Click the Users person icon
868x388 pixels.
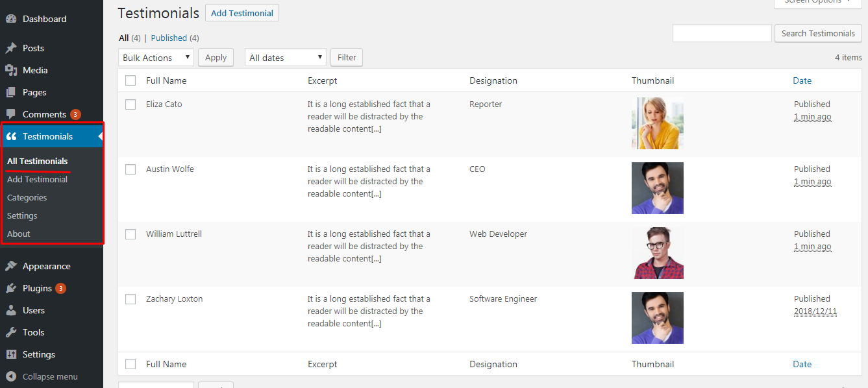pyautogui.click(x=11, y=310)
